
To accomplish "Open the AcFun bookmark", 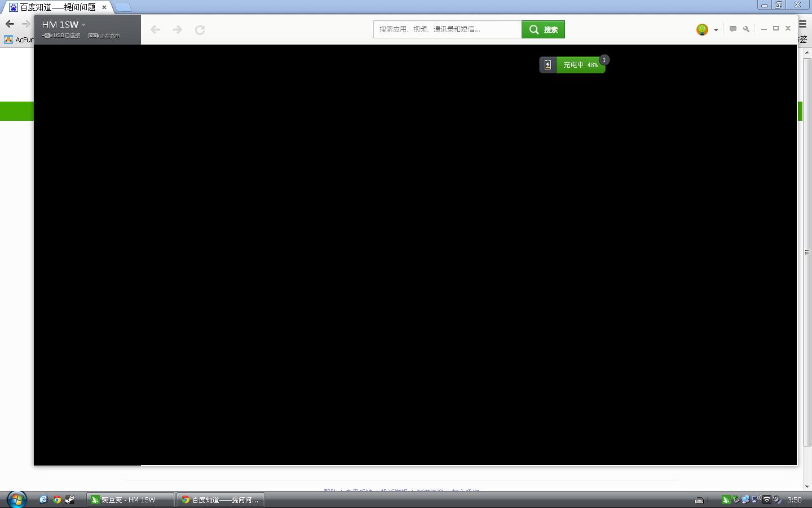I will coord(19,40).
